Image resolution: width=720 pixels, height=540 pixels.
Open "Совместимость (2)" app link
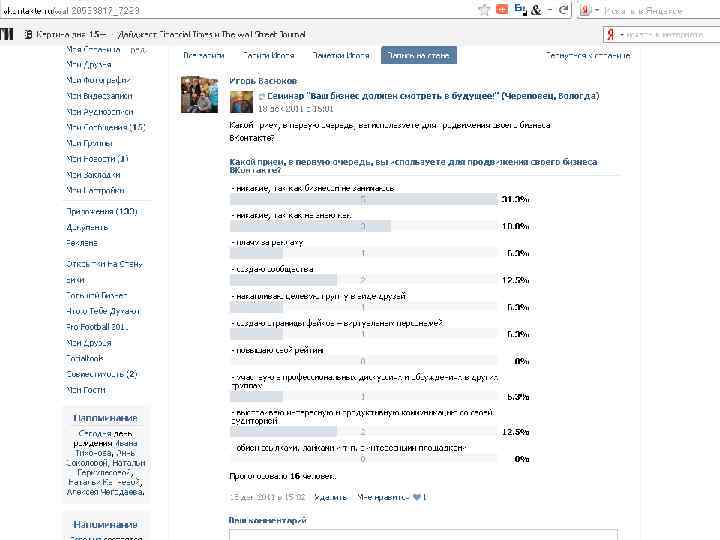click(101, 374)
